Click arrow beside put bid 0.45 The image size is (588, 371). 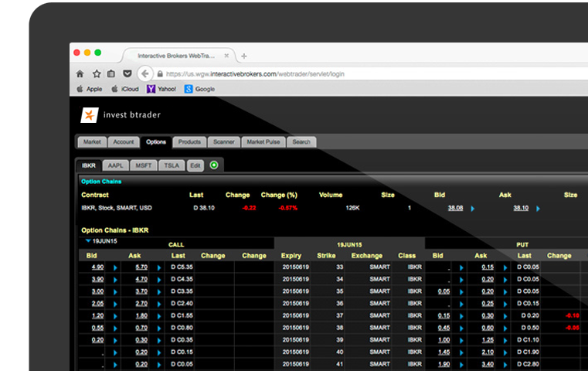coord(461,328)
